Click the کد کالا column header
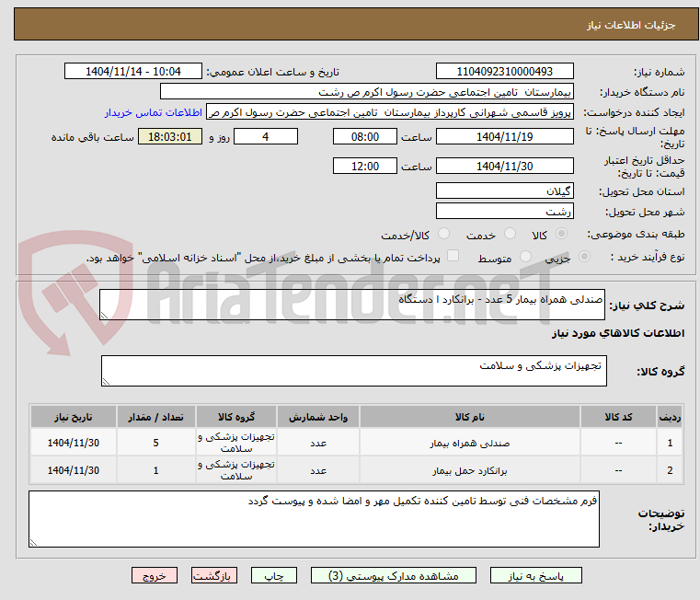This screenshot has height=600, width=700. (x=618, y=417)
